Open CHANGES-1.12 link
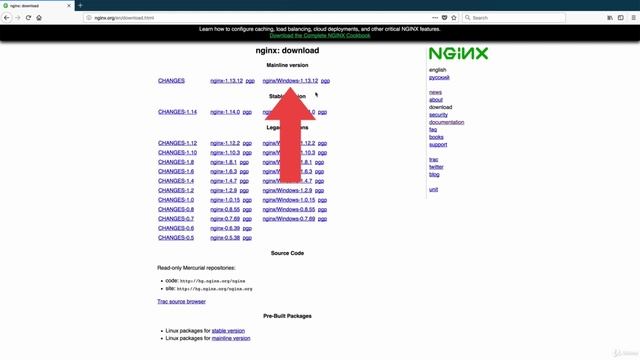The width and height of the screenshot is (640, 360). [178, 143]
